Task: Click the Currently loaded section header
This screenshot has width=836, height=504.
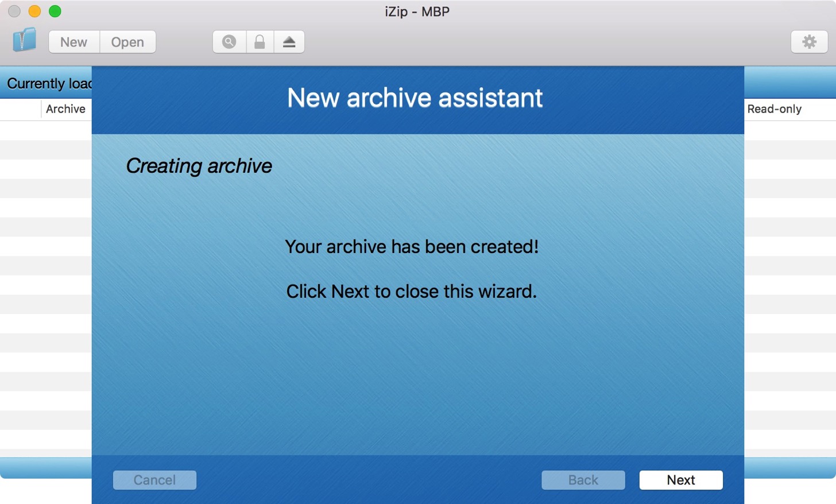Action: click(x=49, y=84)
